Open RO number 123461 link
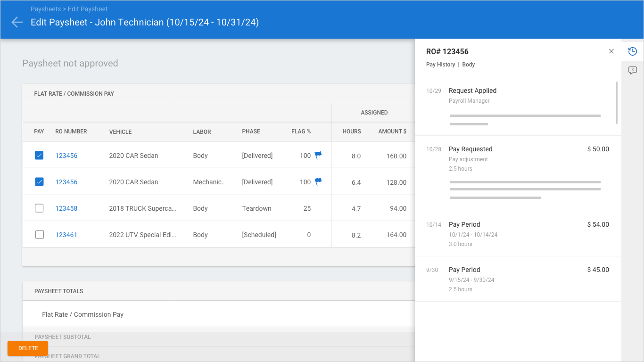This screenshot has height=362, width=644. 66,235
